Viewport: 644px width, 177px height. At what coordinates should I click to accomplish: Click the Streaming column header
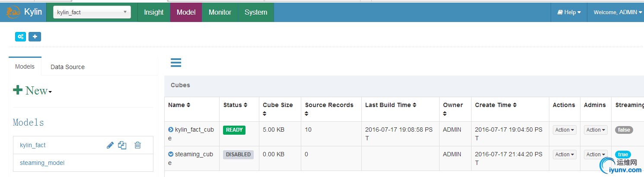coord(629,105)
